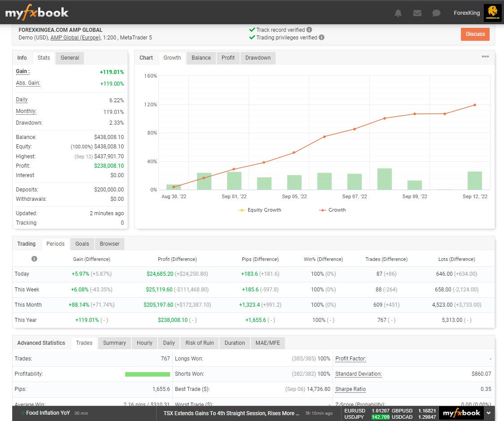504x421 pixels.
Task: Select the Goals tab
Action: (x=82, y=244)
